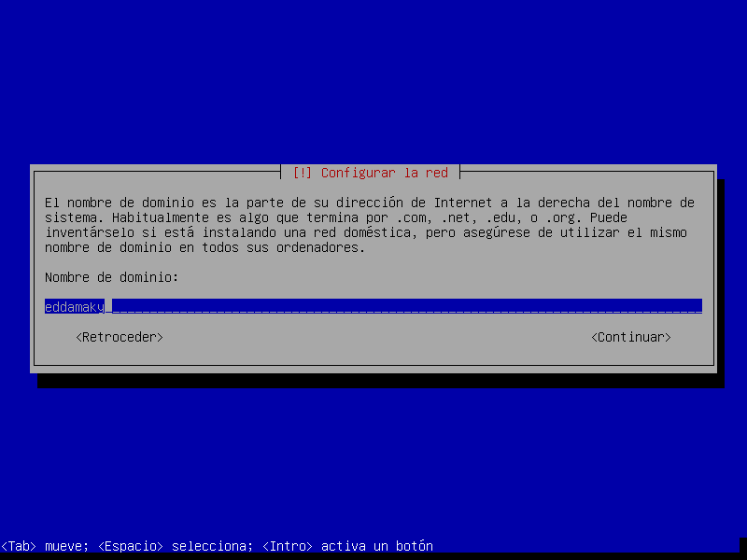Click the 'Nombre de dominio:' label
Screen dimensions: 747x560
coord(111,277)
